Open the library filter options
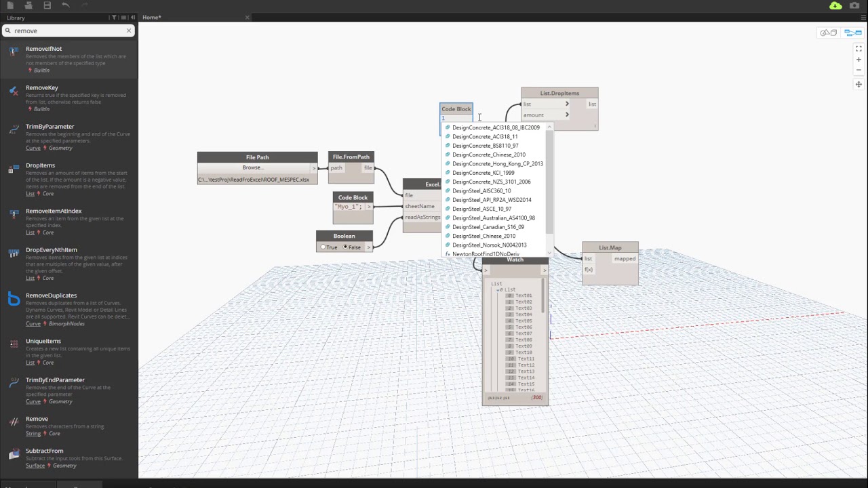Image resolution: width=868 pixels, height=488 pixels. click(x=114, y=18)
